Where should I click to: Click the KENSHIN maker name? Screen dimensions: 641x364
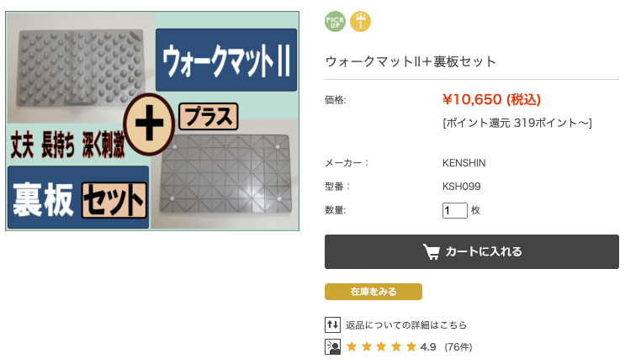pyautogui.click(x=464, y=163)
